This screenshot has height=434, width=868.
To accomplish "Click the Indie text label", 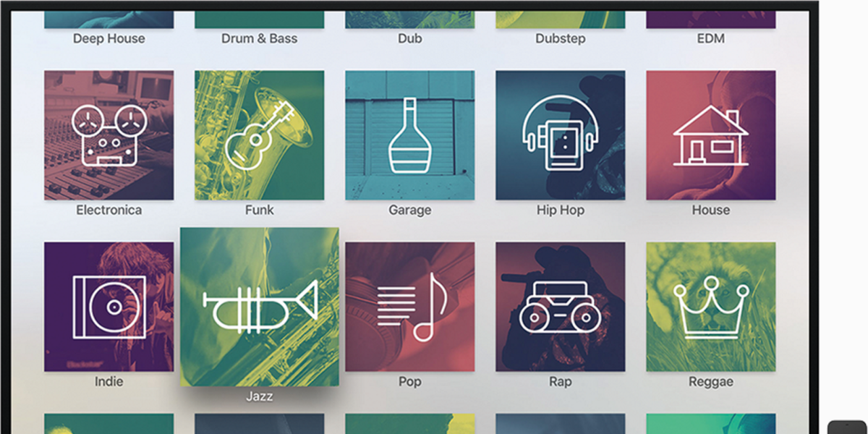I will pos(109,382).
